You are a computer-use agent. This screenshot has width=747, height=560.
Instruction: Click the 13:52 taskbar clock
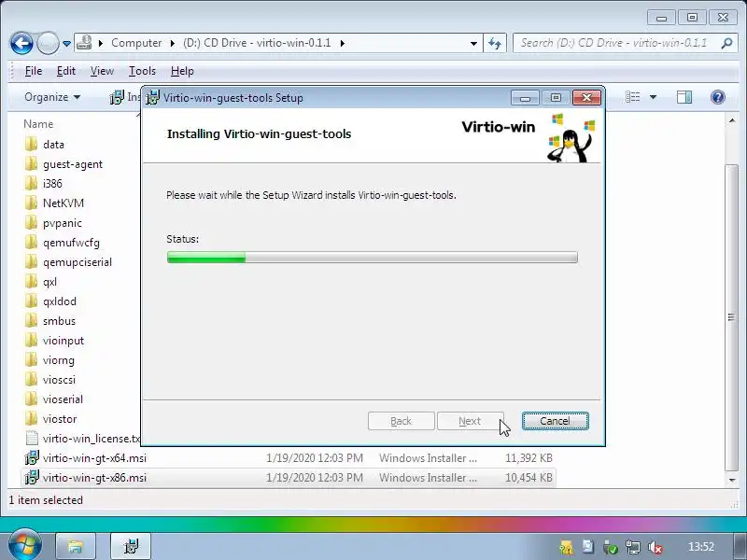coord(701,547)
